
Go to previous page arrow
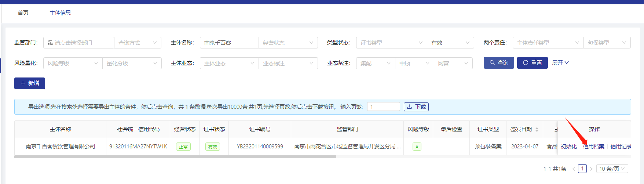click(x=574, y=169)
